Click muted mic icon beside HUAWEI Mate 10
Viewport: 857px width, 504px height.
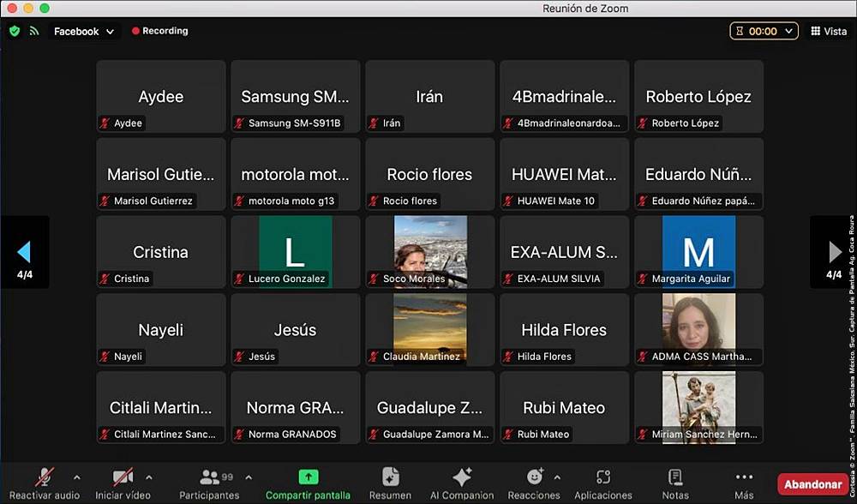point(508,201)
